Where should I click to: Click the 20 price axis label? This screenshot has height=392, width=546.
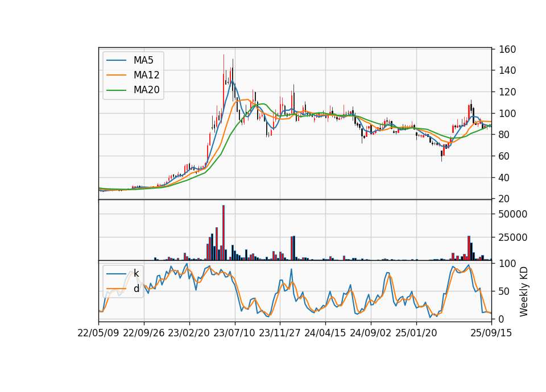[x=504, y=199]
